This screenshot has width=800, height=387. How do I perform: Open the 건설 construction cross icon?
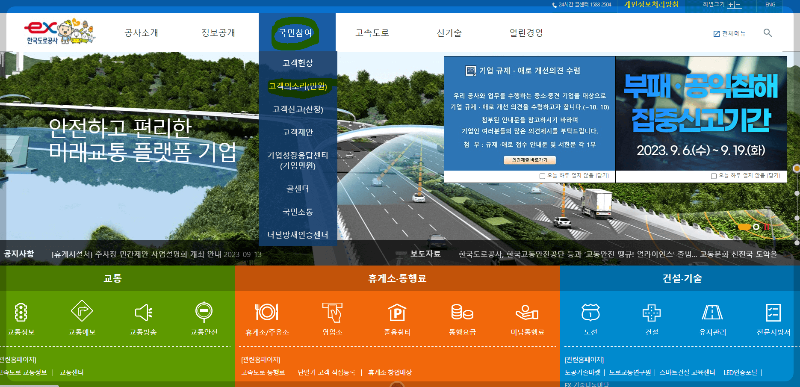click(x=652, y=312)
